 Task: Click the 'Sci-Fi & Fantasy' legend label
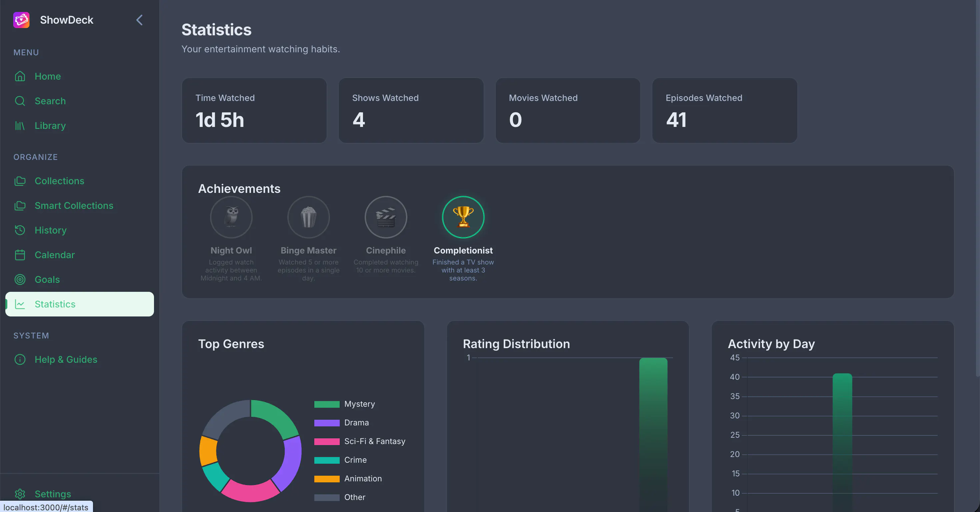point(375,442)
